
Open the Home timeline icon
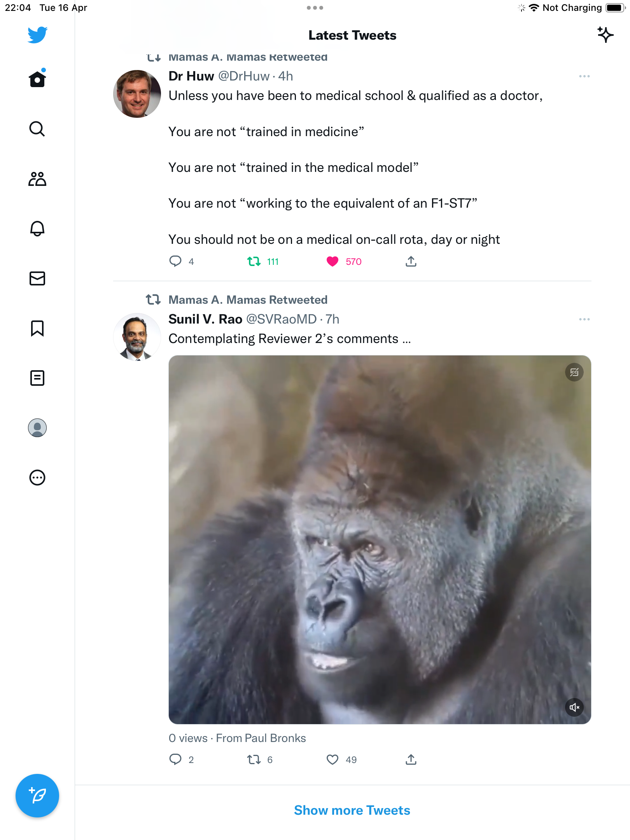click(37, 79)
